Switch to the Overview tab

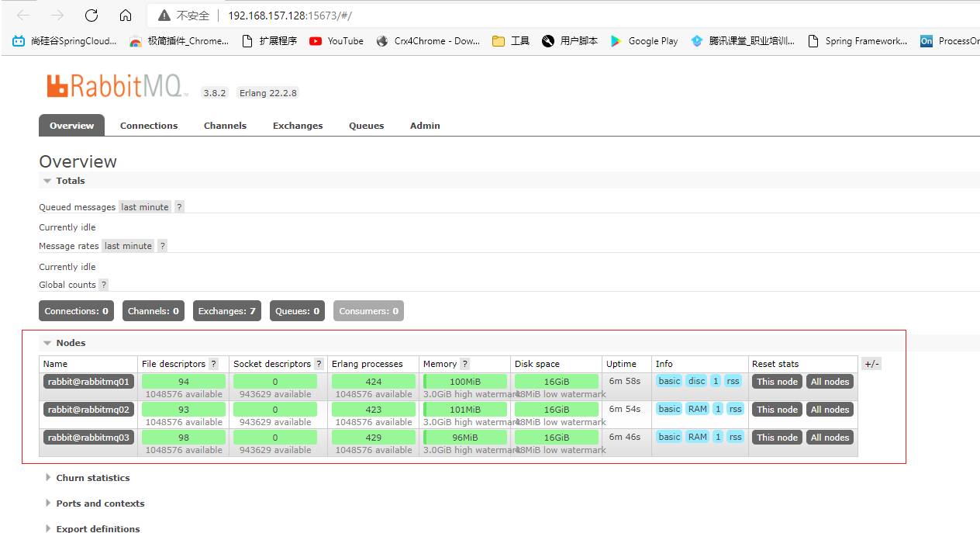(x=71, y=126)
